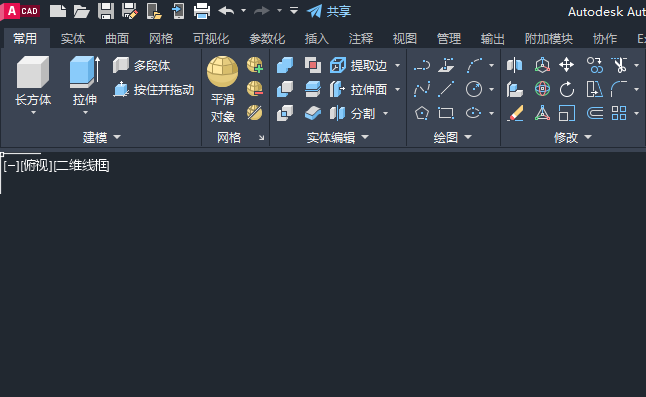Click the 3D Move gizmo icon

click(x=542, y=65)
